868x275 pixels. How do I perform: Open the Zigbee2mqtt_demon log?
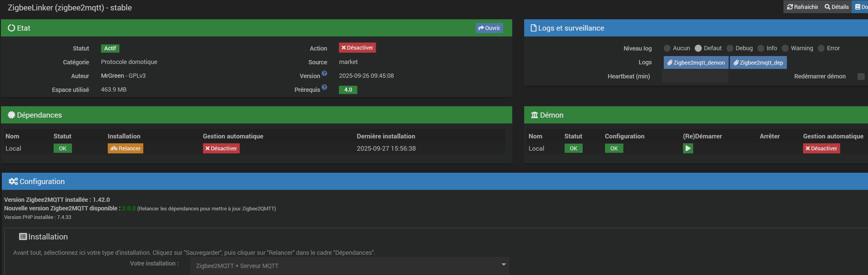tap(696, 63)
